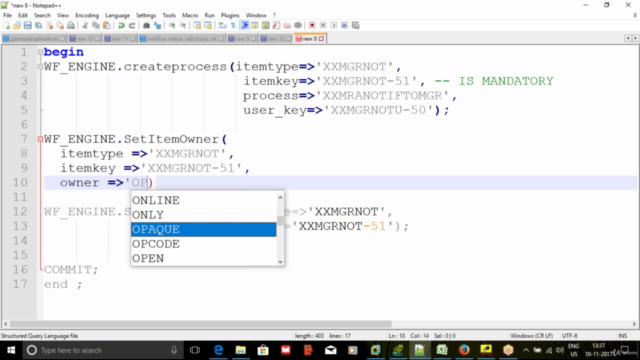
Task: Open File Explorer from the taskbar
Action: pyautogui.click(x=241, y=350)
